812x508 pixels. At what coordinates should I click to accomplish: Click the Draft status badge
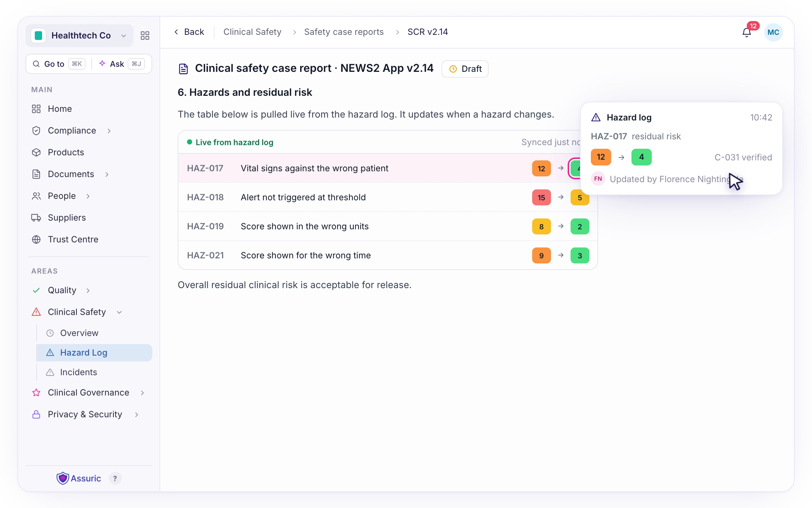[x=465, y=69]
